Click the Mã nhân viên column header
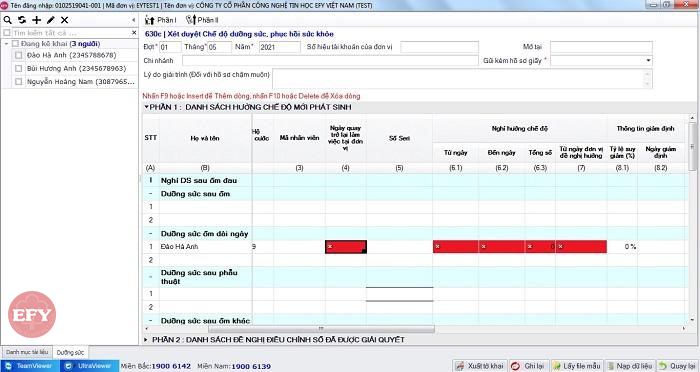Viewport: 700px width, 372px height. [x=299, y=138]
